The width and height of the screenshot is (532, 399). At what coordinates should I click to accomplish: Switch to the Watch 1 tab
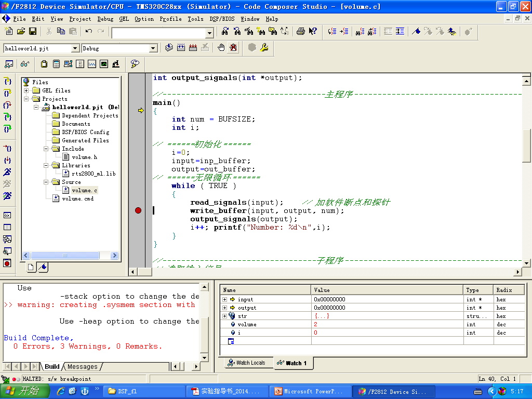(x=292, y=363)
